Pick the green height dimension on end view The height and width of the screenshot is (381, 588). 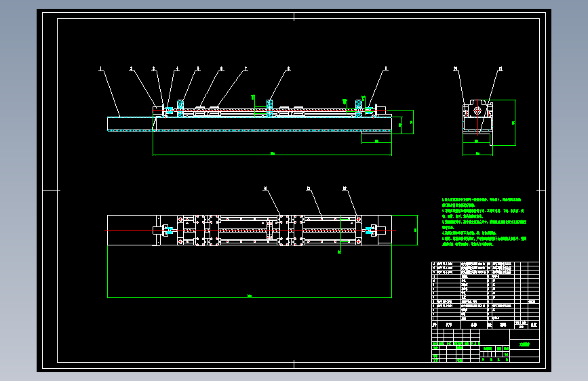click(x=514, y=123)
